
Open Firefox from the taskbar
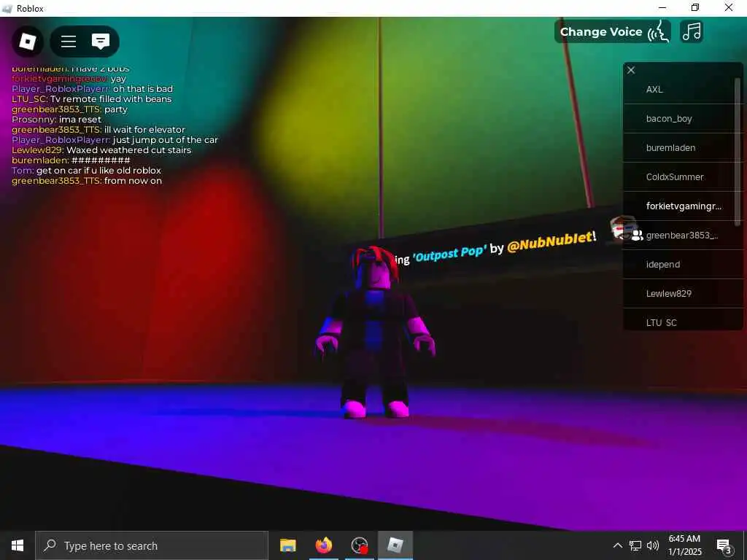[x=323, y=545]
